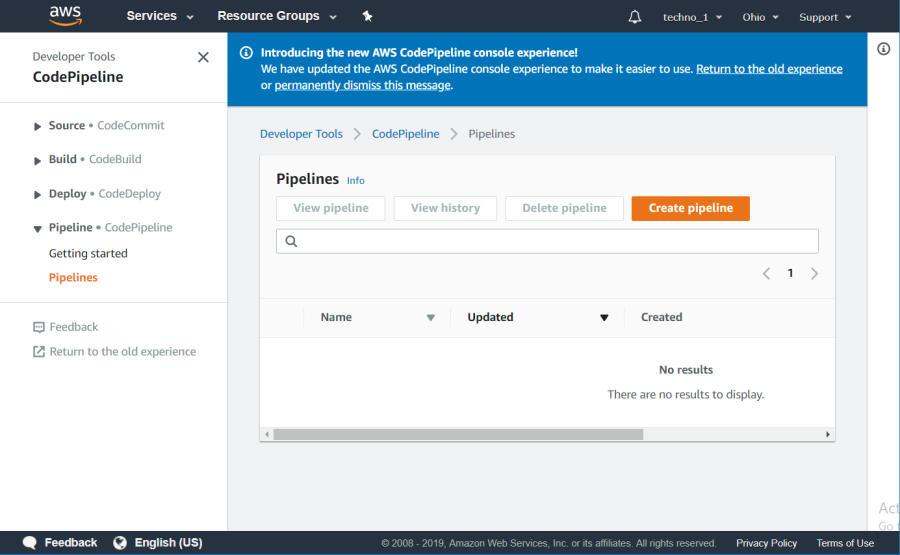Collapse Pipeline CodePipeline section
Screen dimensions: 900x555
pos(37,228)
